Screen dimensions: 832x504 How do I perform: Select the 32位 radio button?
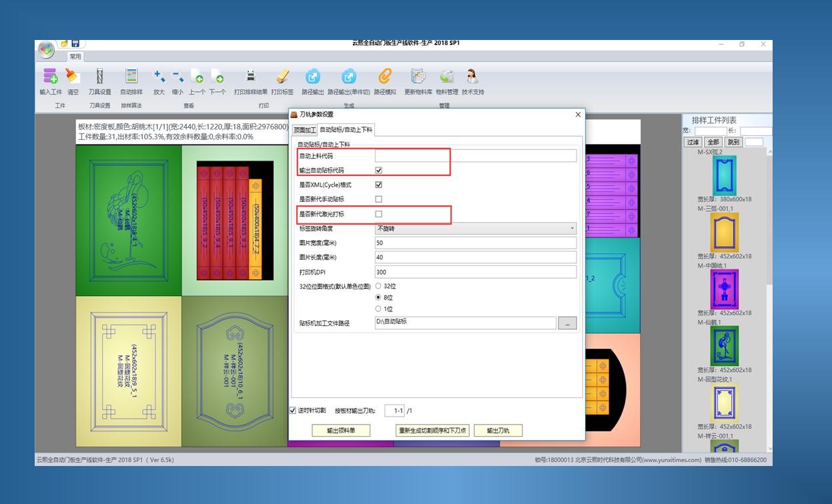(379, 286)
